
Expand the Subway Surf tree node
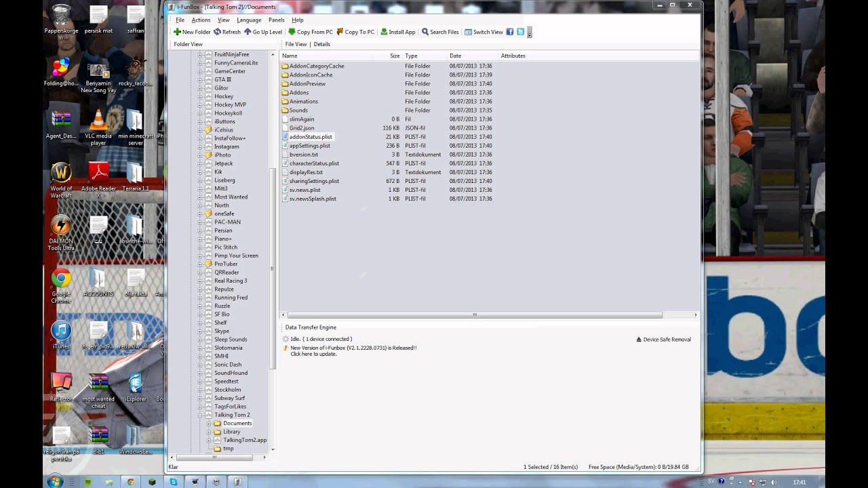coord(200,398)
